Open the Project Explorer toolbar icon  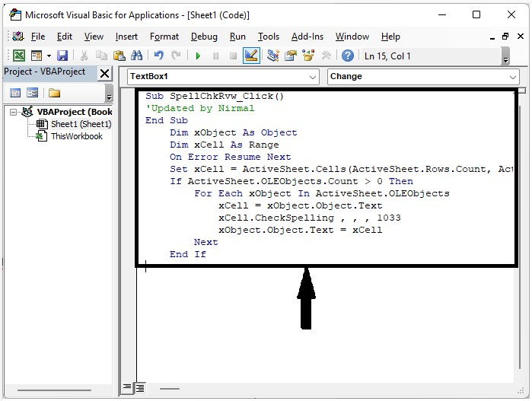[x=272, y=56]
